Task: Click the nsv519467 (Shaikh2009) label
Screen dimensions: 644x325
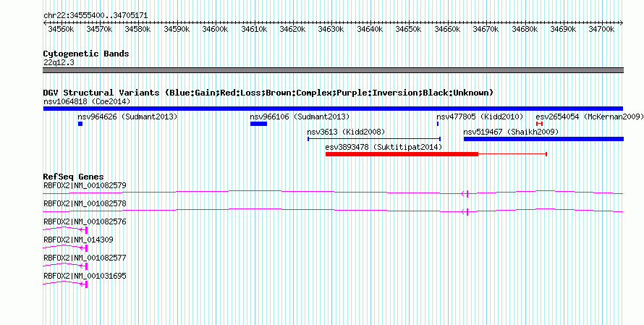Action: 511,132
